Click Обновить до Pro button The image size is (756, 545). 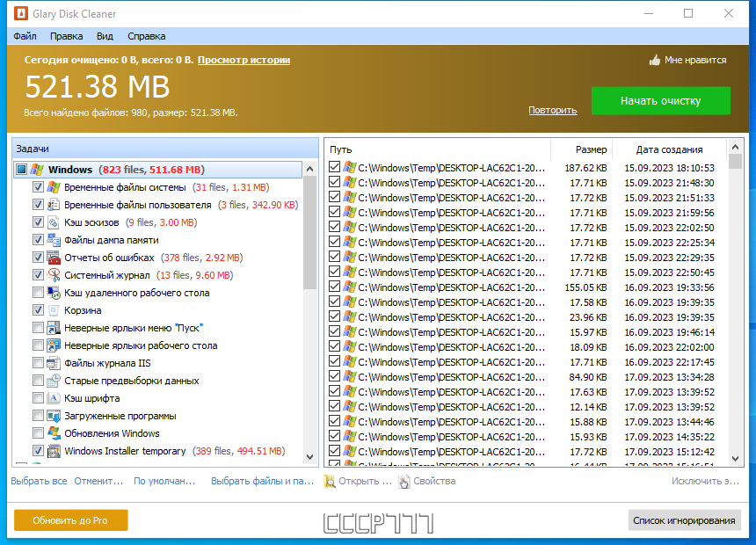point(70,520)
